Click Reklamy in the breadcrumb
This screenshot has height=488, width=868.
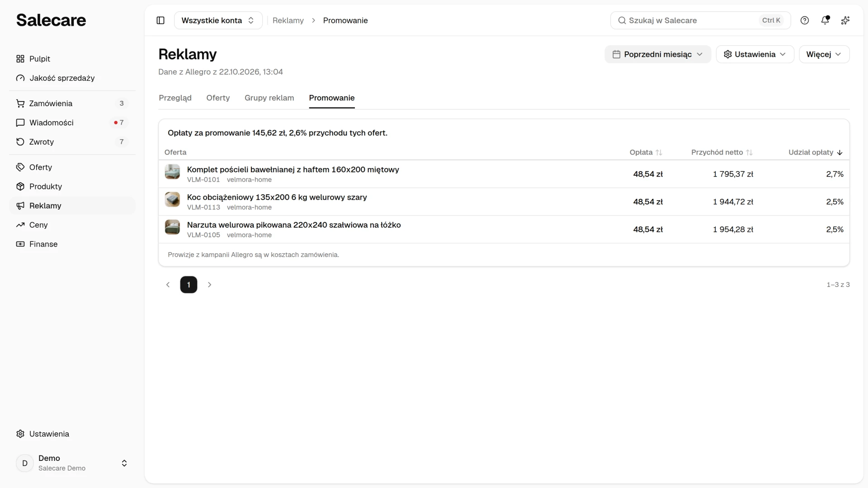point(288,20)
